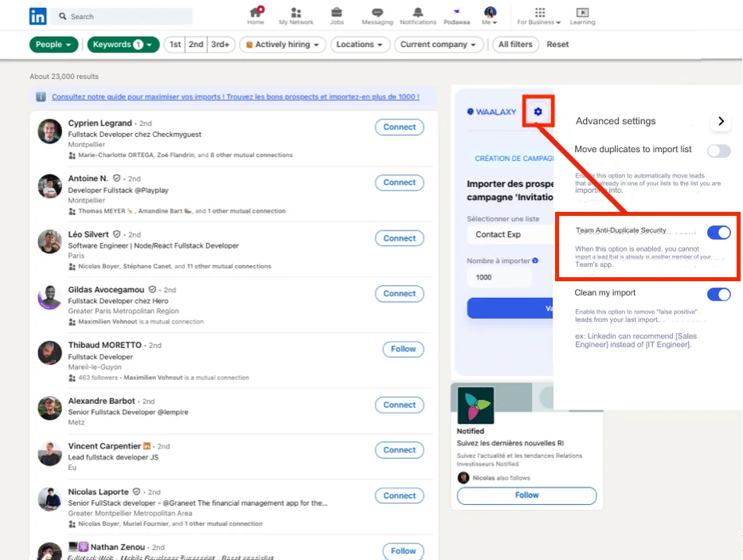The width and height of the screenshot is (743, 560).
Task: Click the WAALAXY logo
Action: (x=492, y=112)
